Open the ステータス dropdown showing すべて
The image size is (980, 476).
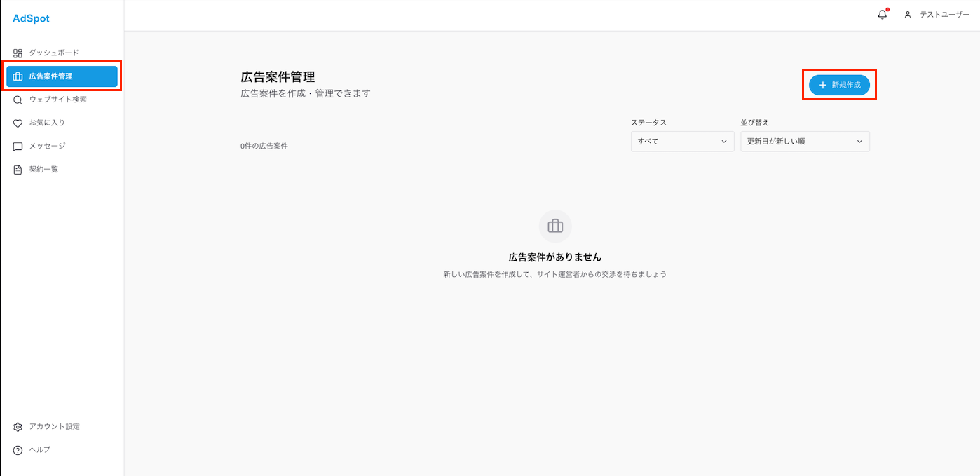pos(681,142)
